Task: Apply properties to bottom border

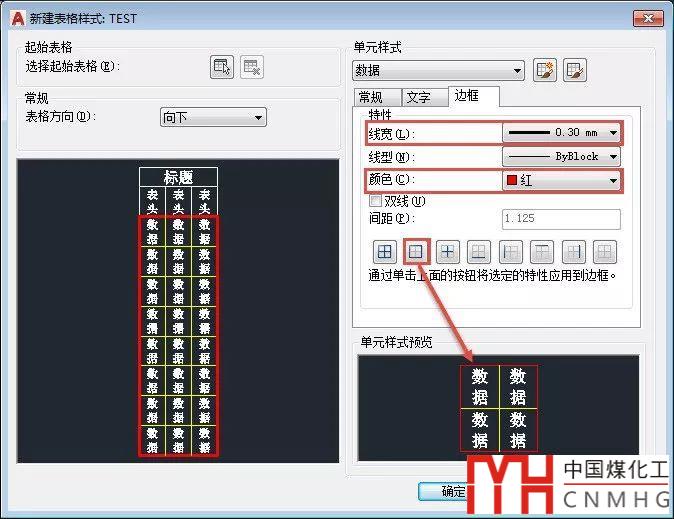Action: pos(479,252)
